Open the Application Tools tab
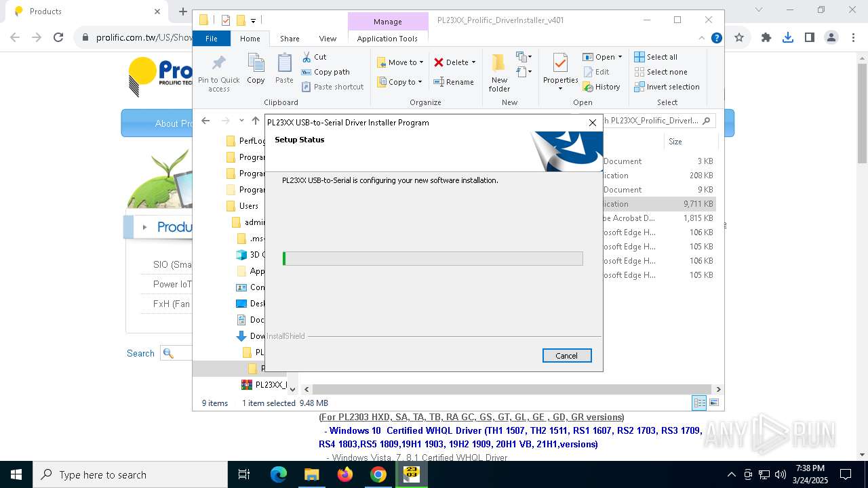Screen dimensions: 868x488 (387, 39)
